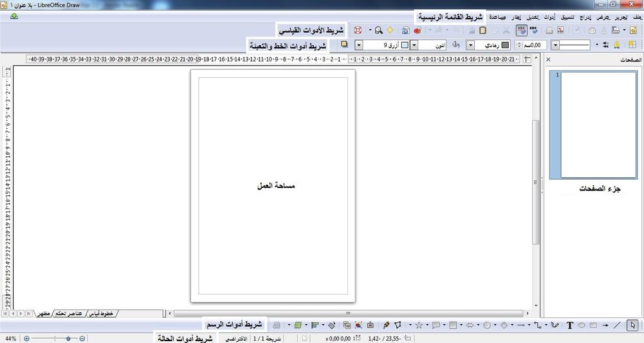644x343 pixels.
Task: Select the Line Ends with Arrow tool
Action: point(606,325)
